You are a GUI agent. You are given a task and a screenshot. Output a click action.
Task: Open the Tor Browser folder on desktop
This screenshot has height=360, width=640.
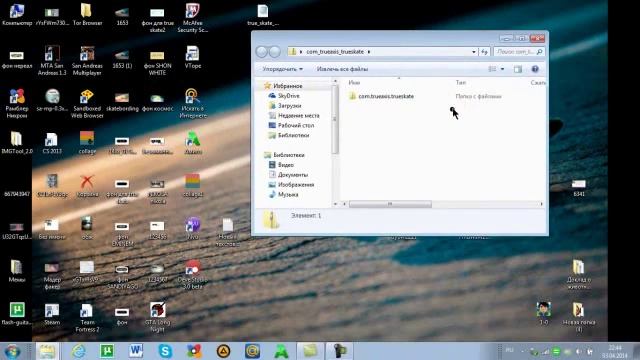pos(87,14)
